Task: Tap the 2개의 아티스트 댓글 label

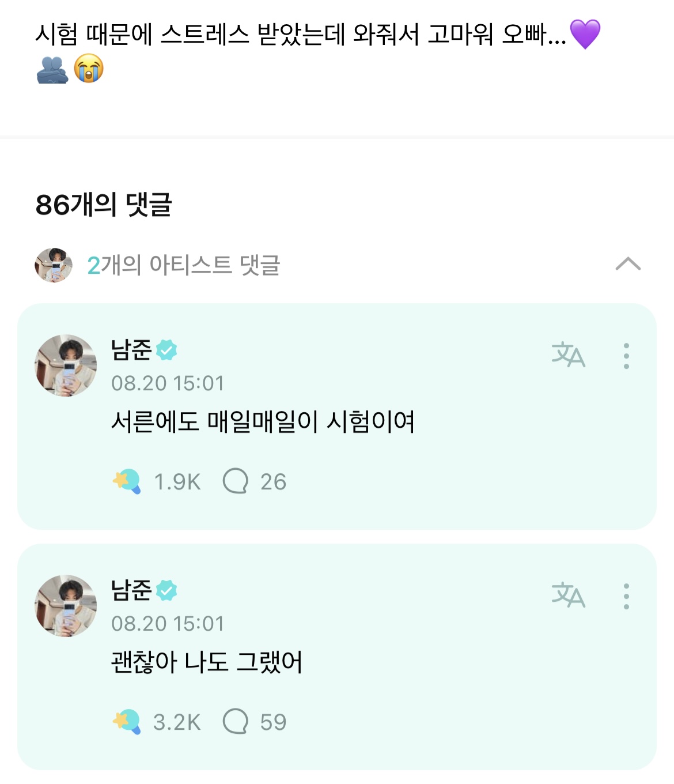Action: [183, 265]
